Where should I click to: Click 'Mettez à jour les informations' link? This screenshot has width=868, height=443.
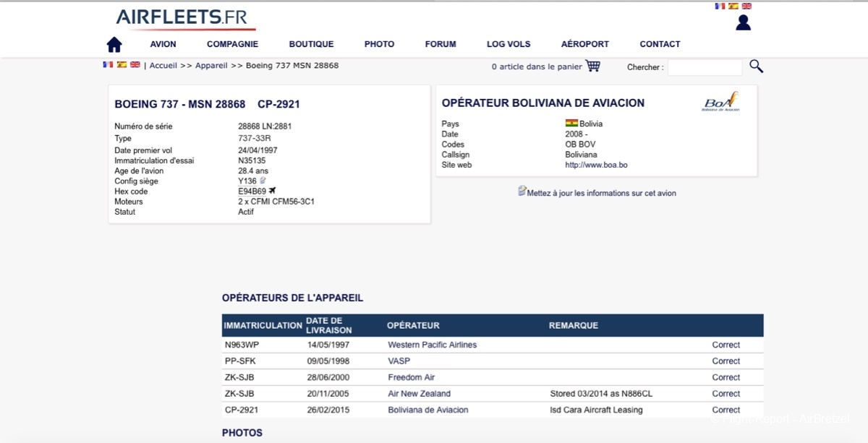point(601,193)
